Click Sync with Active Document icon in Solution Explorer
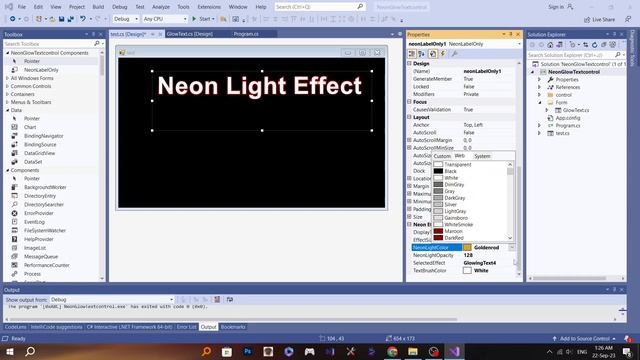This screenshot has height=360, width=640. (x=586, y=45)
